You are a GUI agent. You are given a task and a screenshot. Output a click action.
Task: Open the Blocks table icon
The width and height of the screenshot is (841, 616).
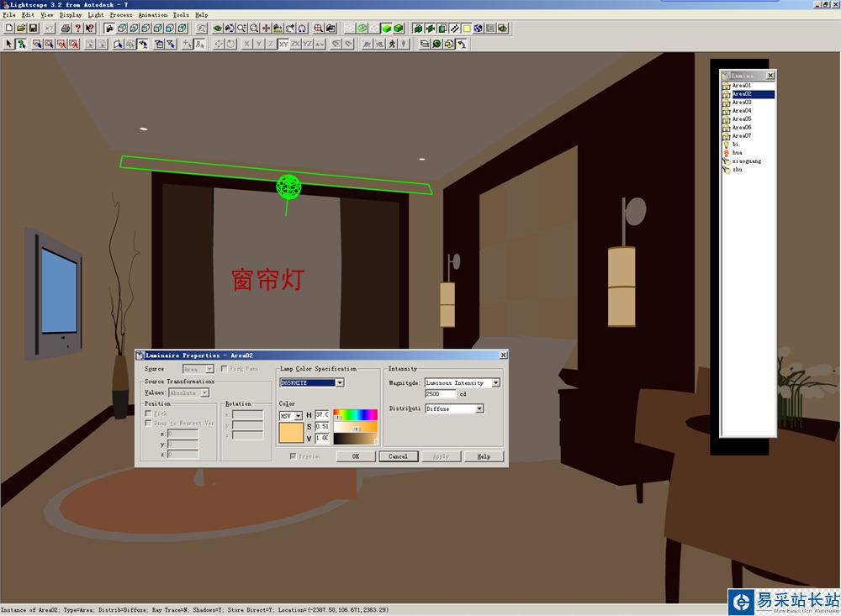449,44
